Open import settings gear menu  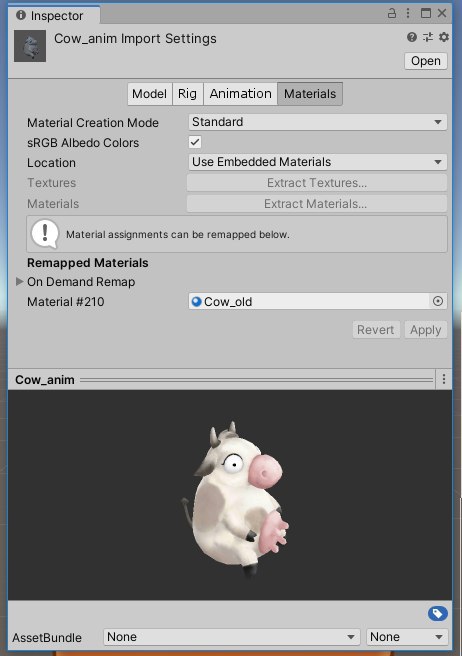coord(444,37)
